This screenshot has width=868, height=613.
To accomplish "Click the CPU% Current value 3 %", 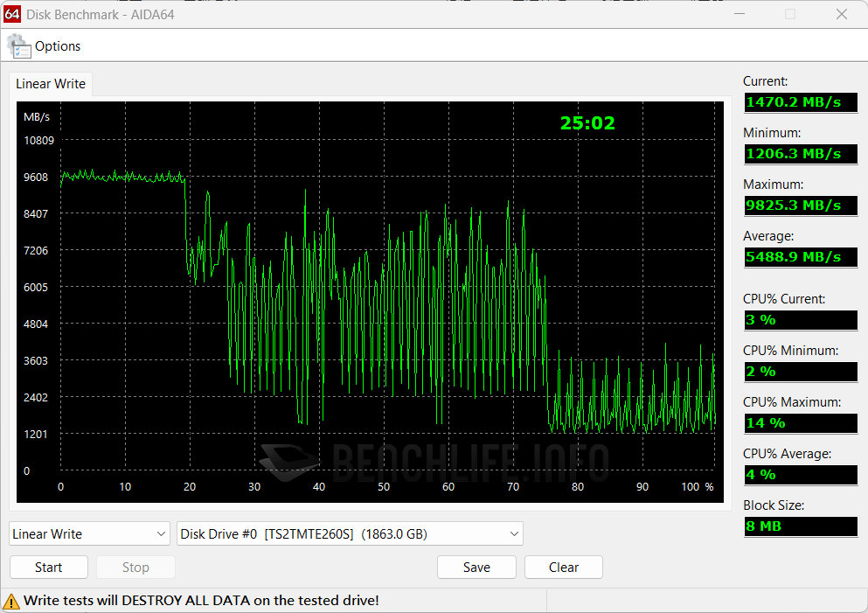I will [801, 320].
